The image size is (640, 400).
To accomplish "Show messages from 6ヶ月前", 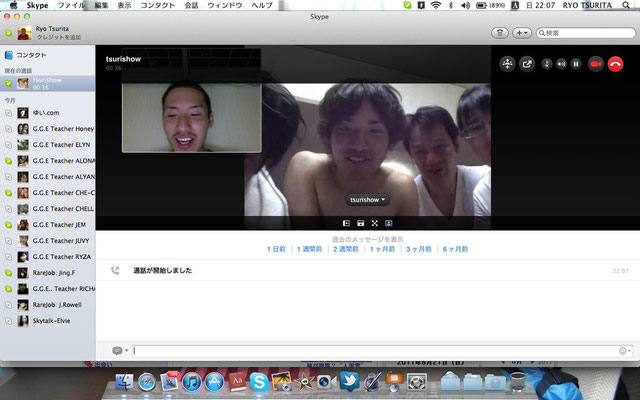I will 456,249.
